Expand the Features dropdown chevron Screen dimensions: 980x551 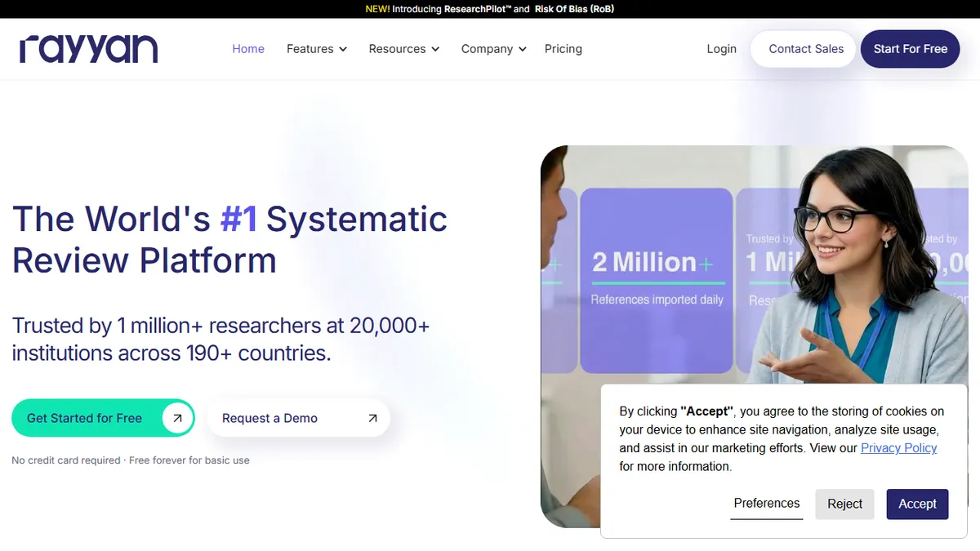click(343, 50)
